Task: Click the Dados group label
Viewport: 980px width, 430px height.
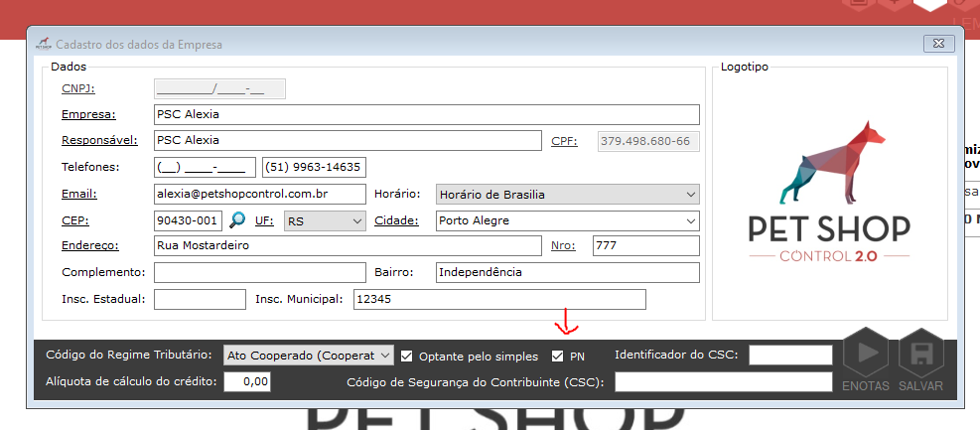Action: (x=69, y=66)
